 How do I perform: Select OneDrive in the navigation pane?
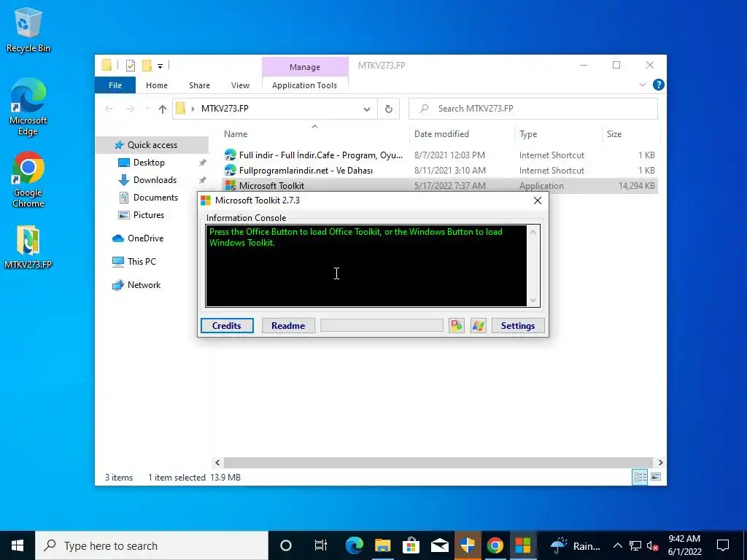[145, 238]
